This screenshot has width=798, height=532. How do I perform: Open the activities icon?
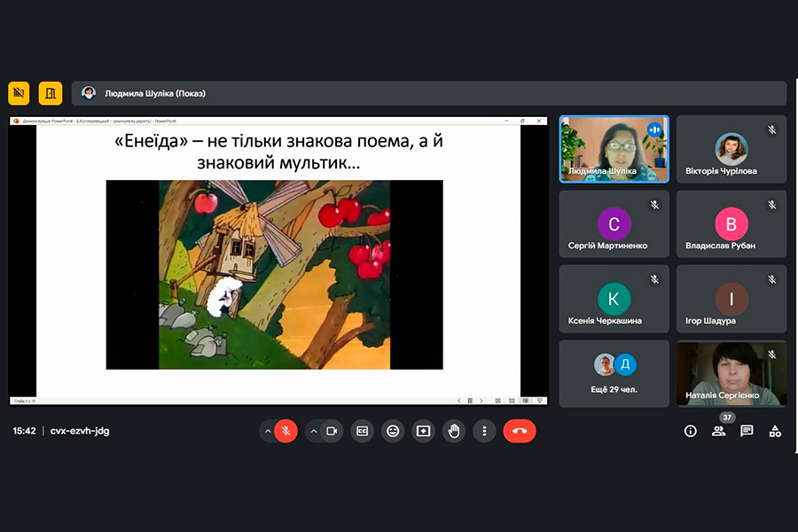[x=775, y=431]
